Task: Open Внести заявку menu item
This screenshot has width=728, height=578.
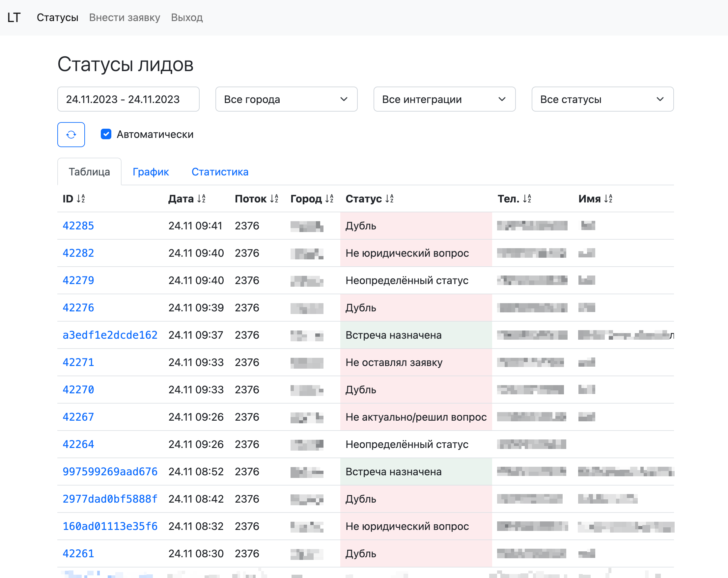Action: tap(125, 17)
